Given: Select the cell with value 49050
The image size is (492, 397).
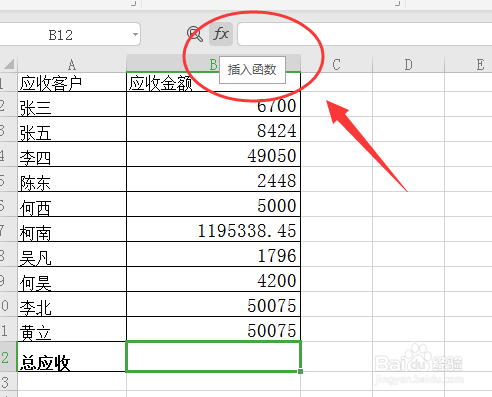Looking at the screenshot, I should click(x=213, y=154).
